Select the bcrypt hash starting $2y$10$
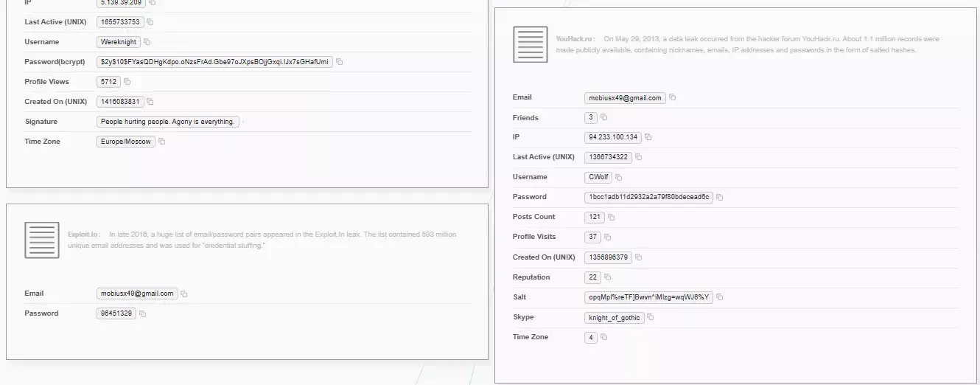This screenshot has width=980, height=385. (214, 62)
